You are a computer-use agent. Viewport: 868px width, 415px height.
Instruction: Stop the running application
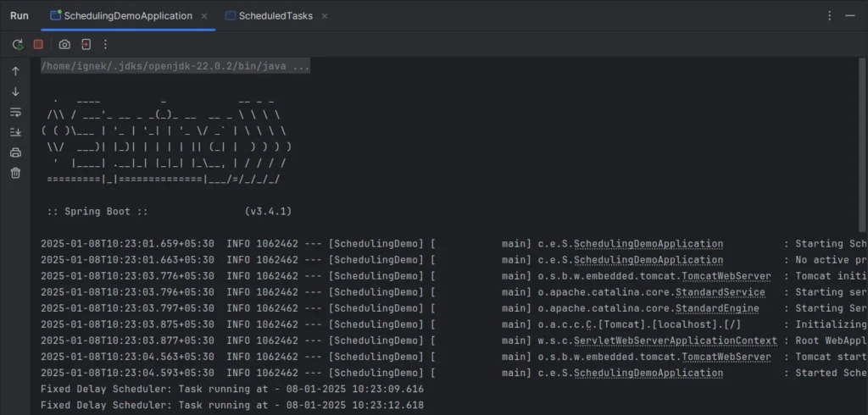pyautogui.click(x=38, y=44)
